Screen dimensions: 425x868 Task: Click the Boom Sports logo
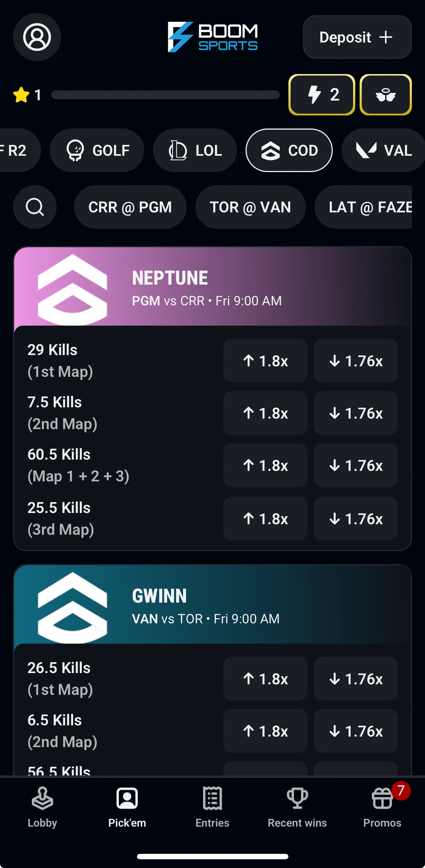tap(212, 37)
